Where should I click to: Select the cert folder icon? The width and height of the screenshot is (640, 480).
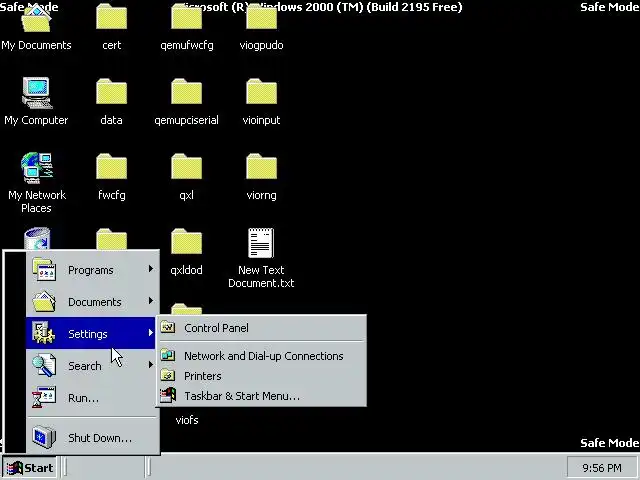pyautogui.click(x=111, y=17)
